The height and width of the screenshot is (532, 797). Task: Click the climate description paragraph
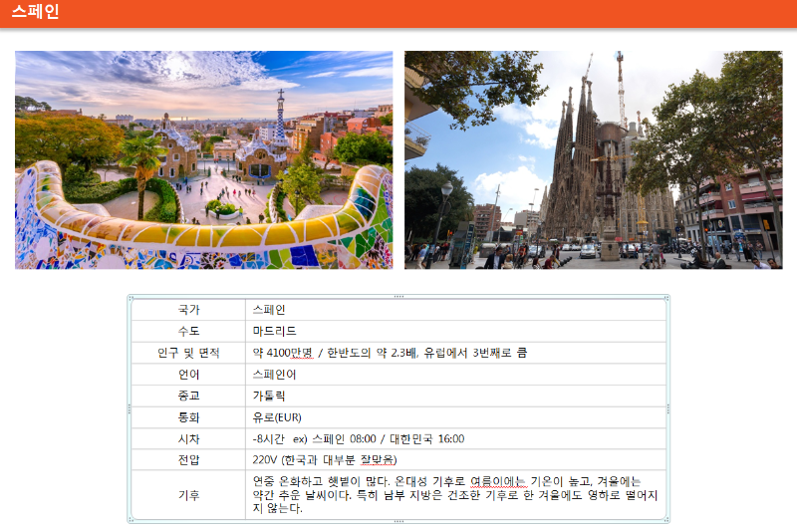pos(455,495)
